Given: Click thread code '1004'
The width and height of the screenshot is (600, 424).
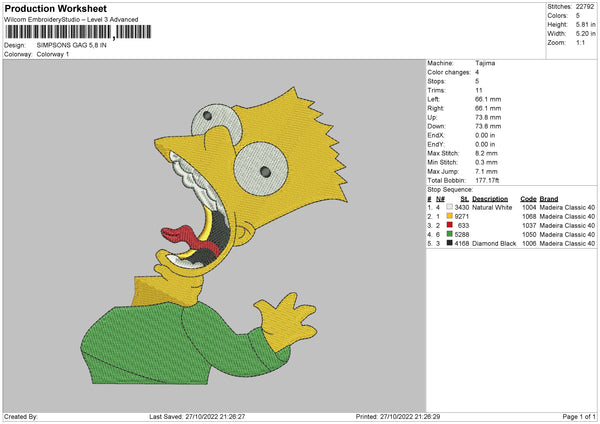Looking at the screenshot, I should pos(529,207).
